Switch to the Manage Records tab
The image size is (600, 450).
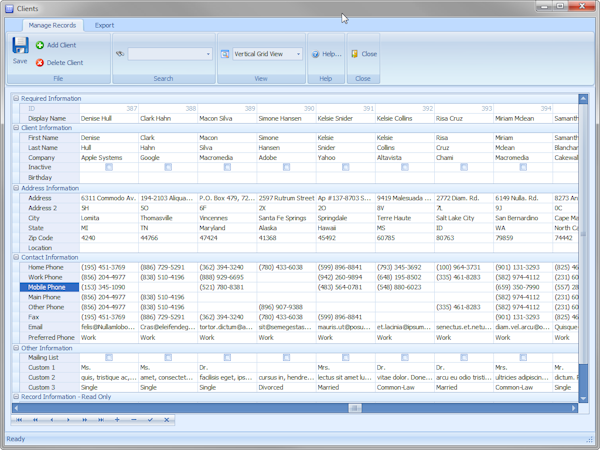52,25
